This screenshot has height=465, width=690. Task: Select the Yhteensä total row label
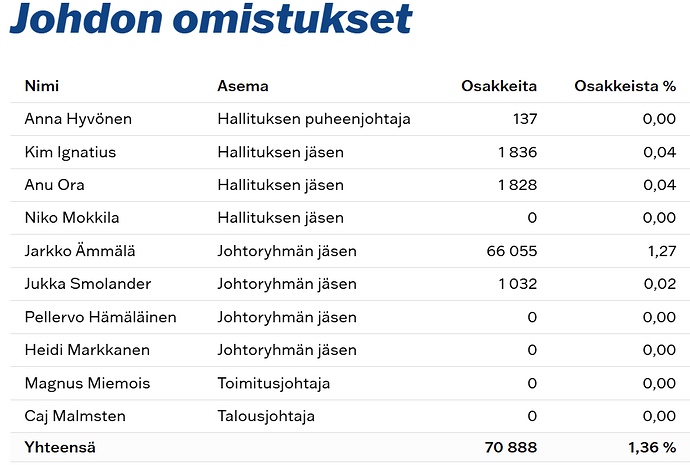click(60, 447)
